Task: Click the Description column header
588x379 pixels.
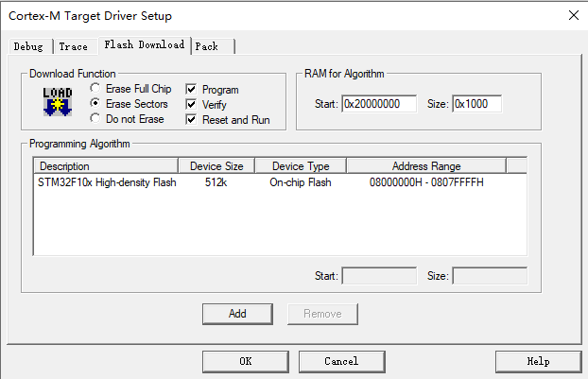Action: pos(106,166)
